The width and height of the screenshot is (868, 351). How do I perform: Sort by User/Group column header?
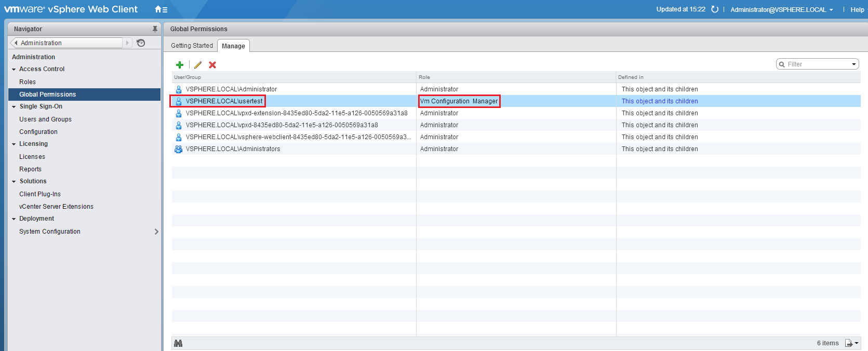coord(294,77)
